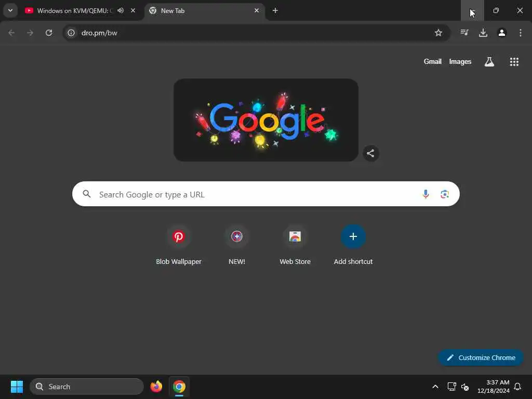Go back using the back arrow

(11, 33)
